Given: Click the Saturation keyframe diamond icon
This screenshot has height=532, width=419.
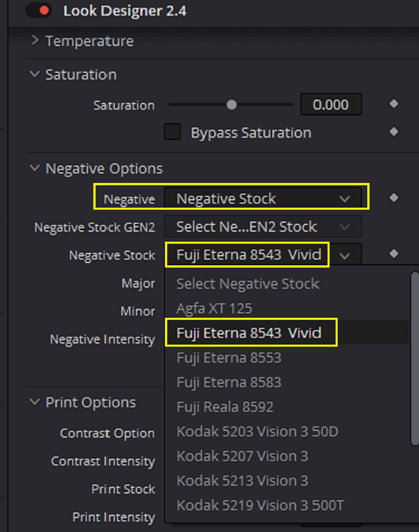Looking at the screenshot, I should tap(394, 104).
